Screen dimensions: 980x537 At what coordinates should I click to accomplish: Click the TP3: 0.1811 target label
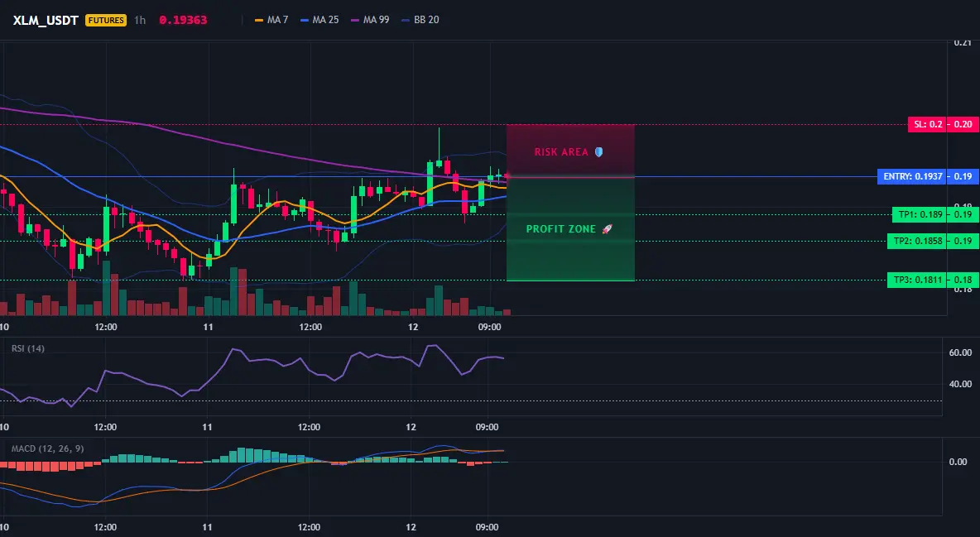coord(917,280)
